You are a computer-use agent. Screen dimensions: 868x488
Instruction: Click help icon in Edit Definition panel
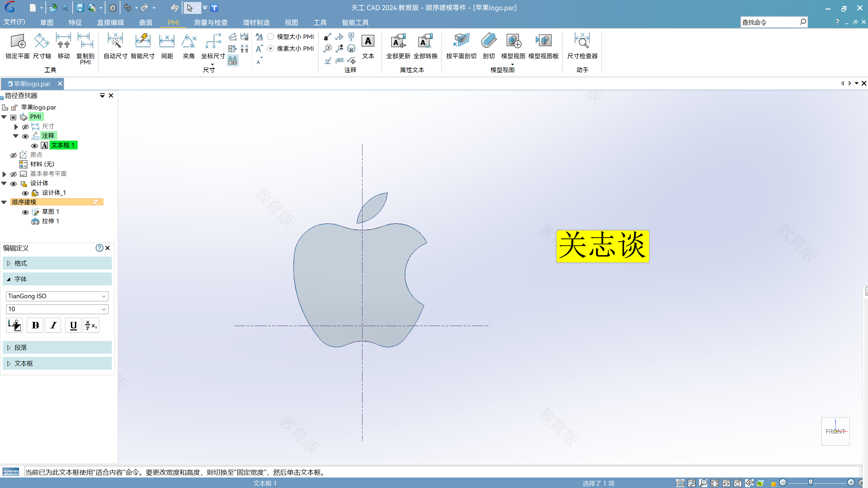click(99, 248)
